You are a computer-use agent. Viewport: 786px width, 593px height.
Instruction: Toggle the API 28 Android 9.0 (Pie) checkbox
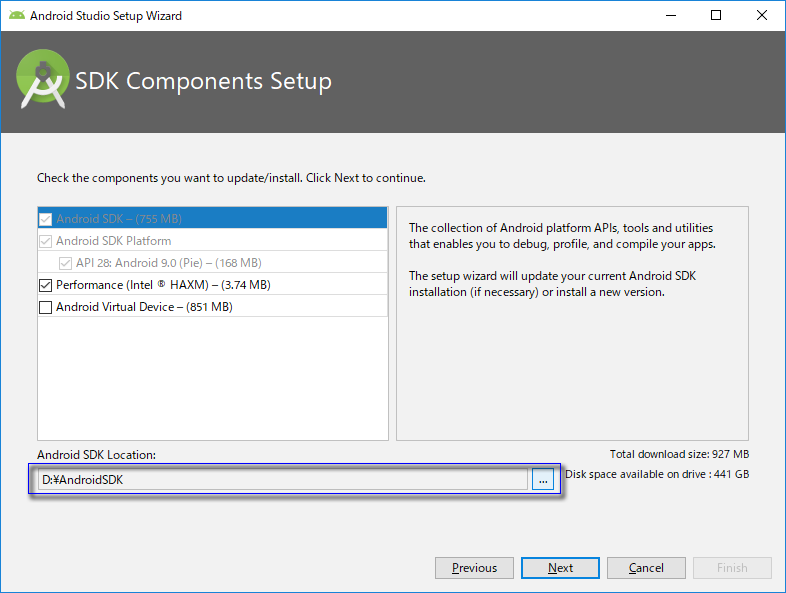[x=65, y=263]
